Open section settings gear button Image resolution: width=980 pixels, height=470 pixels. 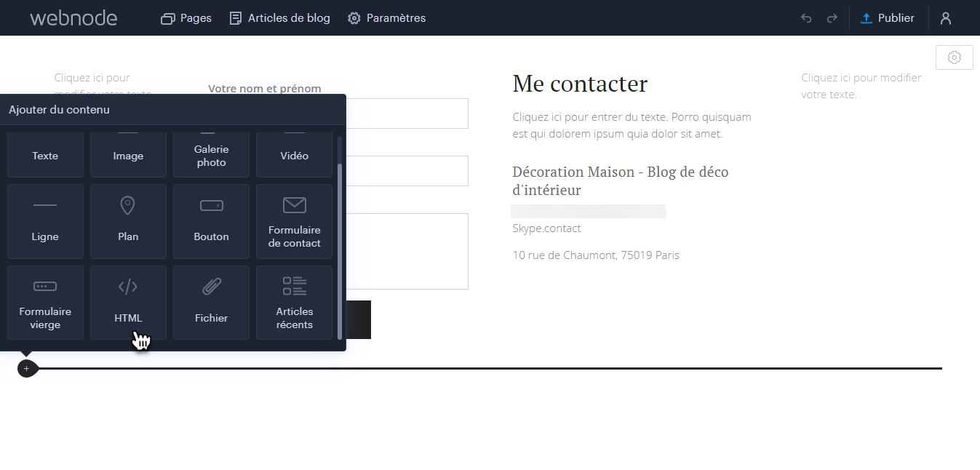click(x=955, y=57)
